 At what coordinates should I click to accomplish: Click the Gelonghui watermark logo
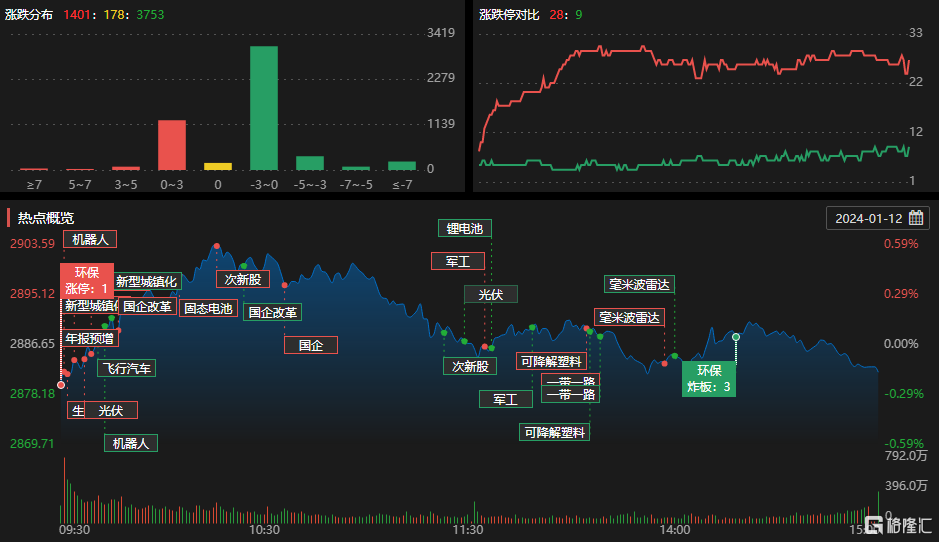[898, 525]
